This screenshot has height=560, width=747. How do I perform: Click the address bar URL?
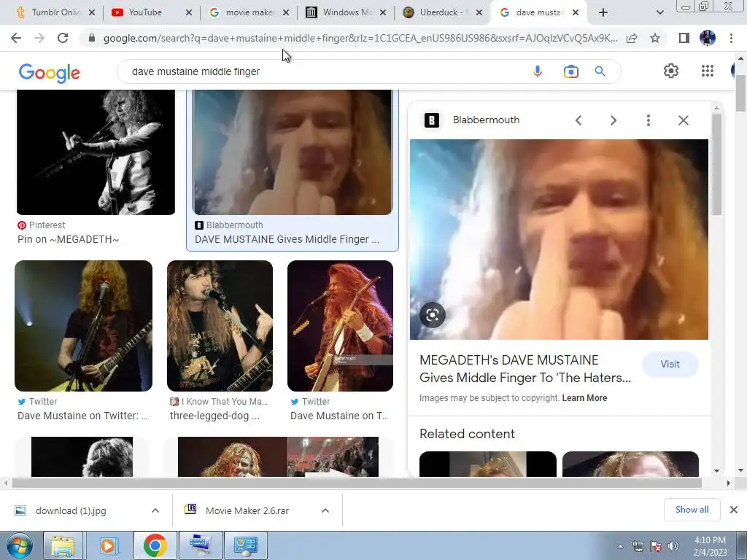pyautogui.click(x=360, y=38)
